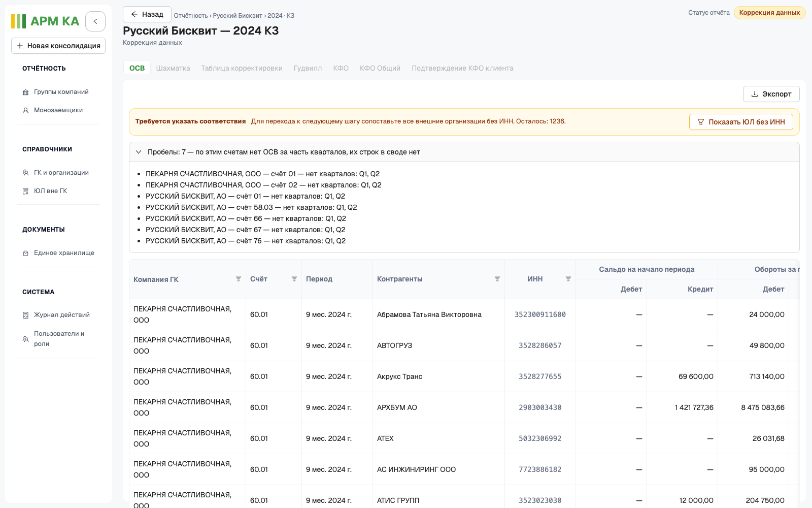
Task: Click the Назад button
Action: click(147, 14)
